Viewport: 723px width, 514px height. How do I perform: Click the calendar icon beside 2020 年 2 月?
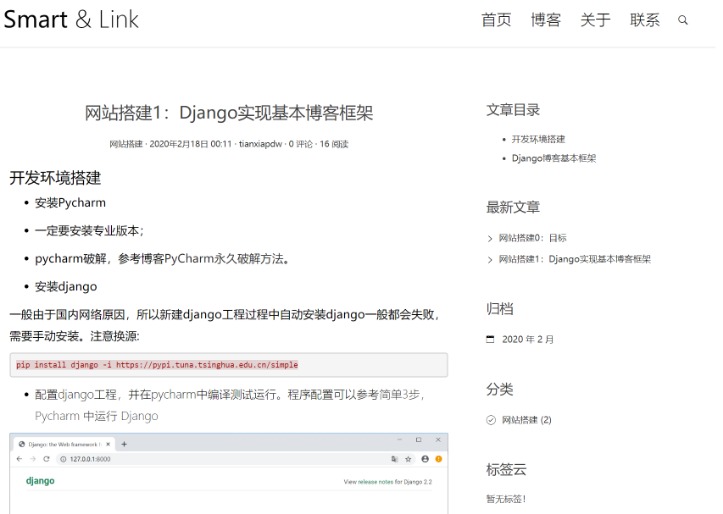pos(490,339)
